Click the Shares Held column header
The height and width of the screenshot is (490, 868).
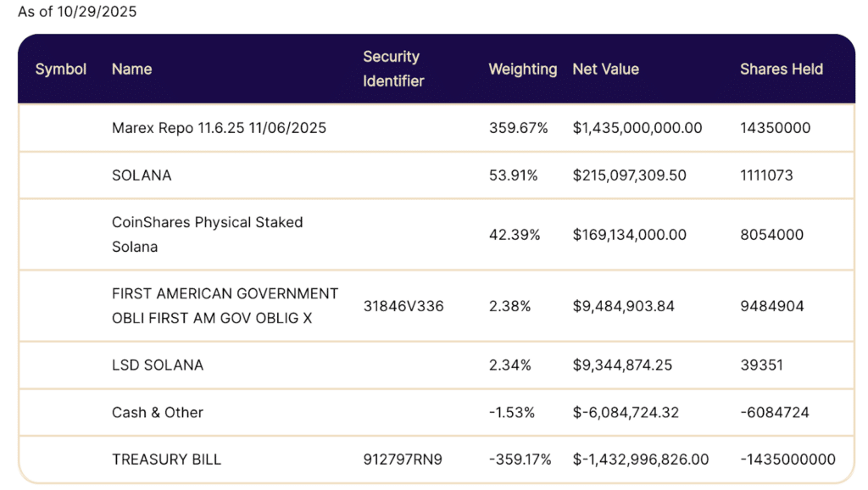[781, 69]
